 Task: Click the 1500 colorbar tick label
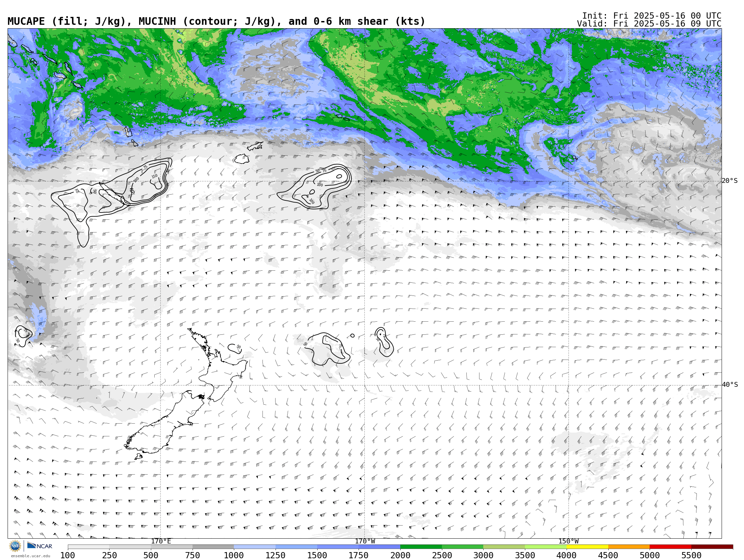coord(317,556)
